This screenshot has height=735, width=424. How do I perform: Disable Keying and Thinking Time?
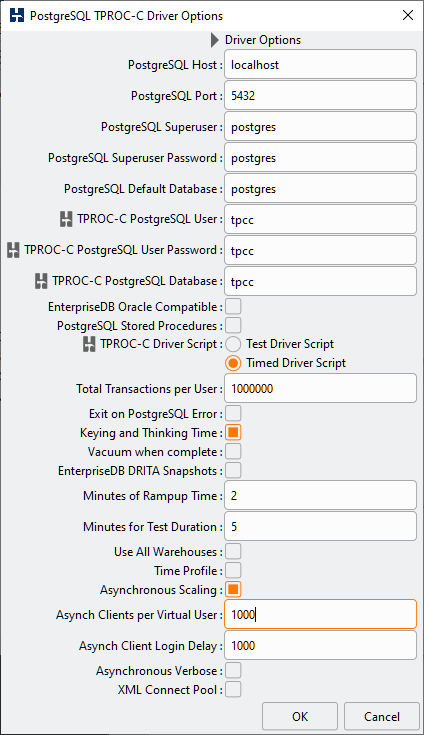[x=233, y=432]
